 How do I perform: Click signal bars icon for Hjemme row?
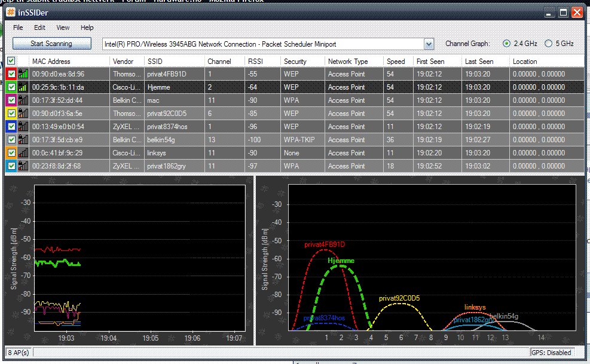[x=23, y=87]
